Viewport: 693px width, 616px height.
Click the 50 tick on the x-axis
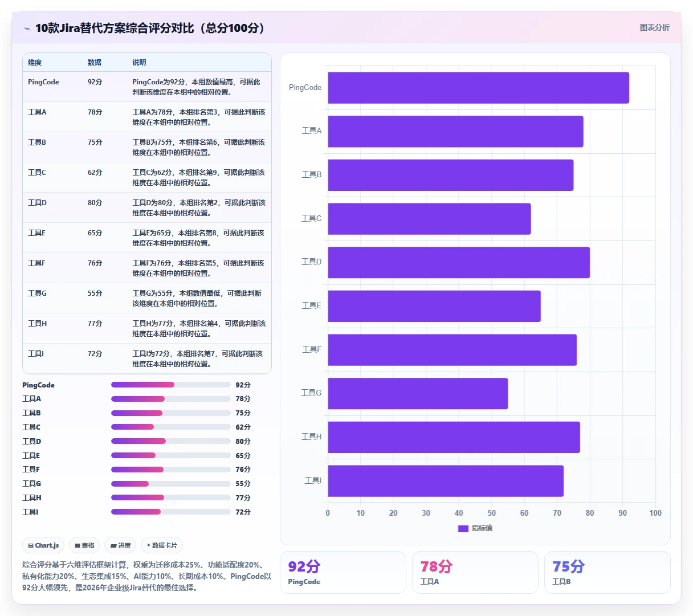click(491, 513)
